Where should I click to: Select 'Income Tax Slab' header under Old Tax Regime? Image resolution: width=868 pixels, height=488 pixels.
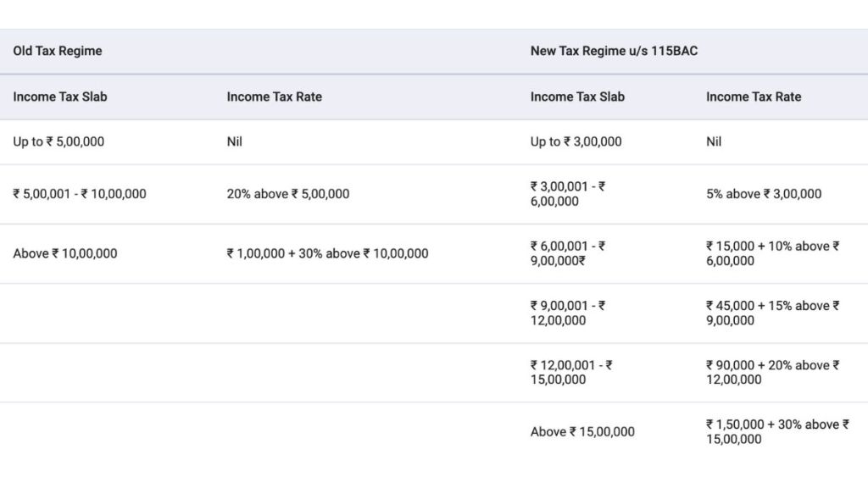pyautogui.click(x=60, y=97)
